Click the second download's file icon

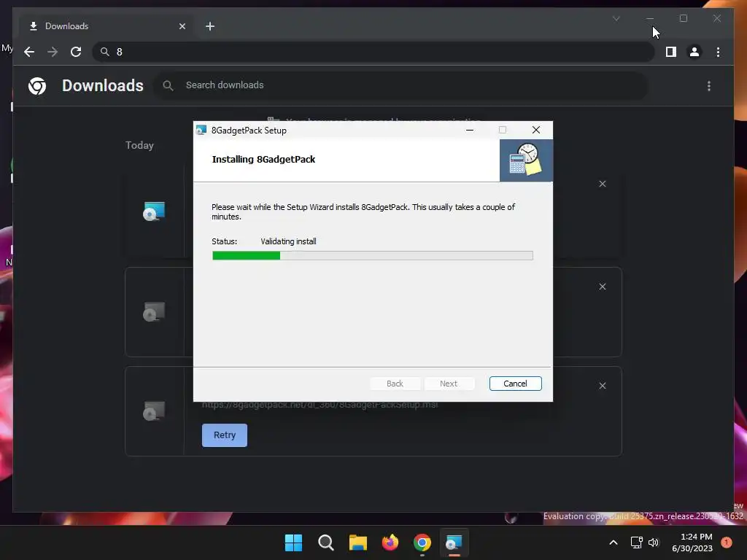click(x=154, y=312)
